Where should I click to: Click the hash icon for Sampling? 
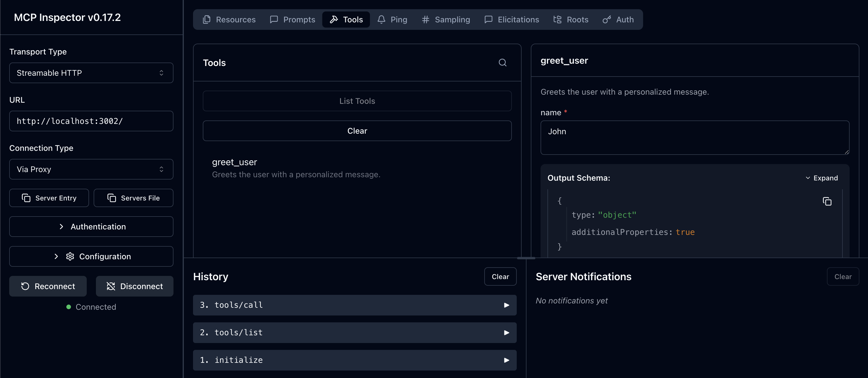click(x=426, y=20)
